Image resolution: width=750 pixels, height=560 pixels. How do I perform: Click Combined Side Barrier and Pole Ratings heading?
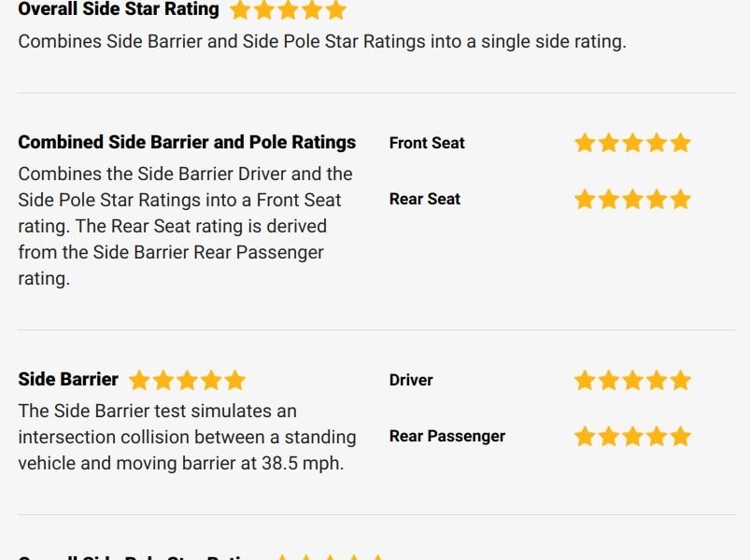[x=187, y=143]
